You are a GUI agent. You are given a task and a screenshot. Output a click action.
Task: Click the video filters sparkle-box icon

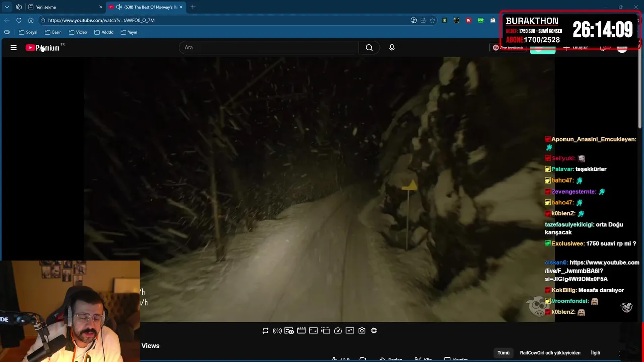point(350,331)
